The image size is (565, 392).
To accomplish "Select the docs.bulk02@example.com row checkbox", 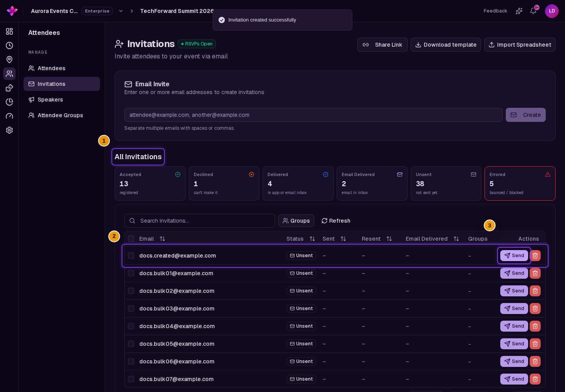I will tap(131, 291).
